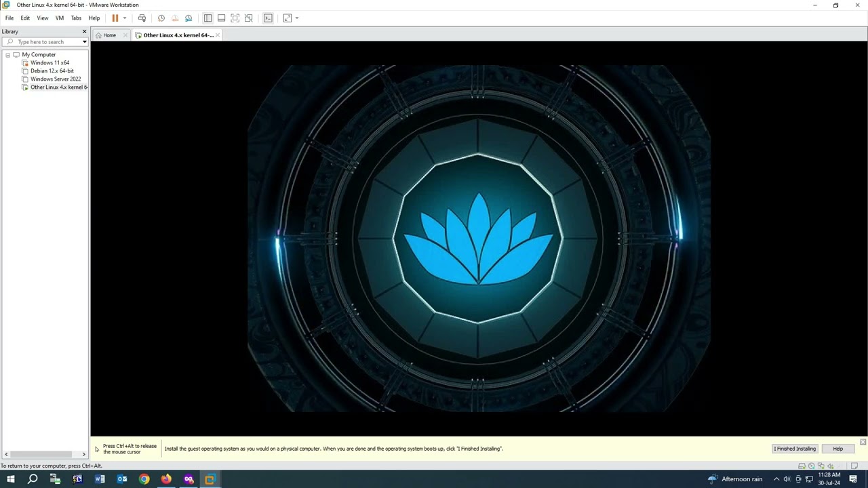Click the hard disk device status icon
This screenshot has width=868, height=488.
click(x=802, y=466)
